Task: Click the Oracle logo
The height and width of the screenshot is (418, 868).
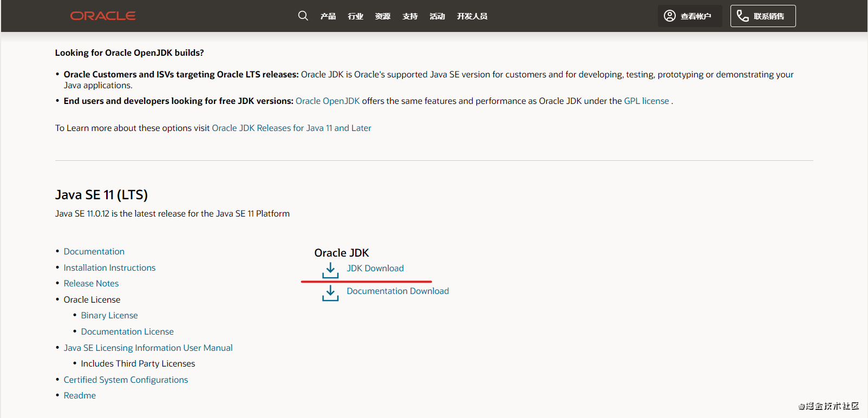Action: (x=103, y=16)
